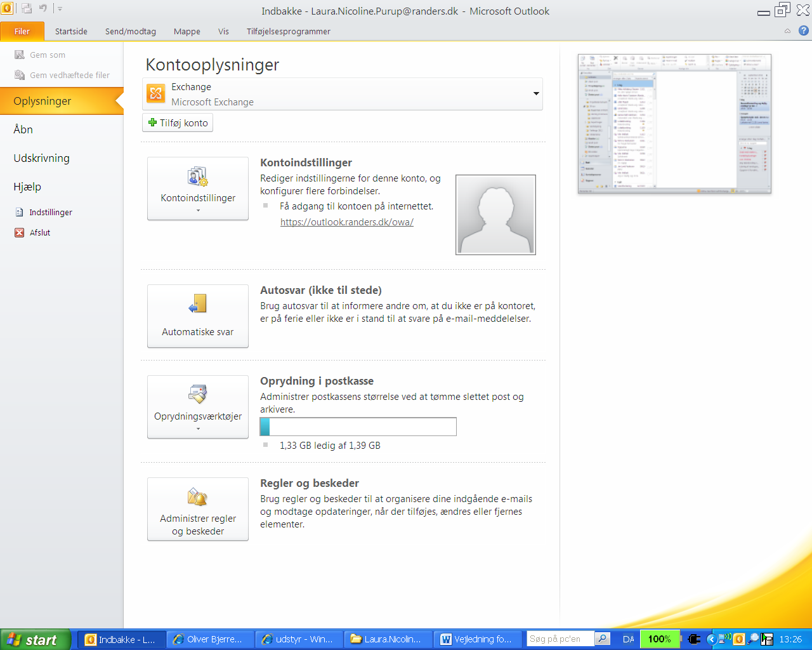The height and width of the screenshot is (650, 812).
Task: Click the Outlook application icon in title bar
Action: (x=7, y=8)
